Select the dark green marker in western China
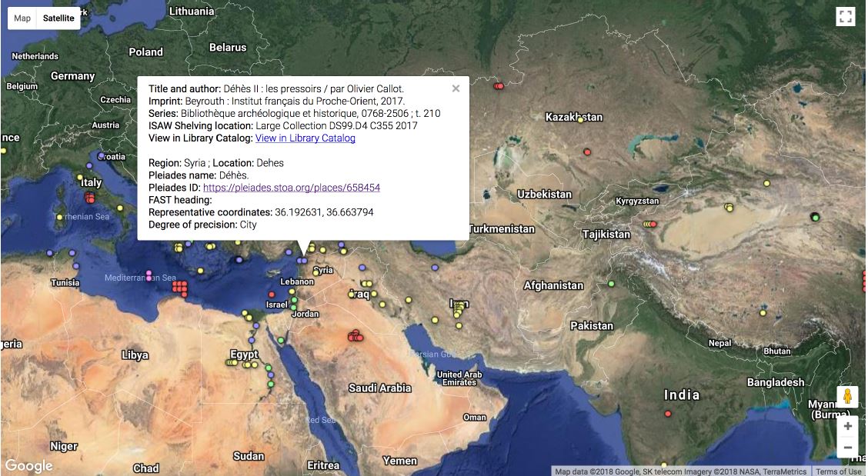 (x=815, y=217)
